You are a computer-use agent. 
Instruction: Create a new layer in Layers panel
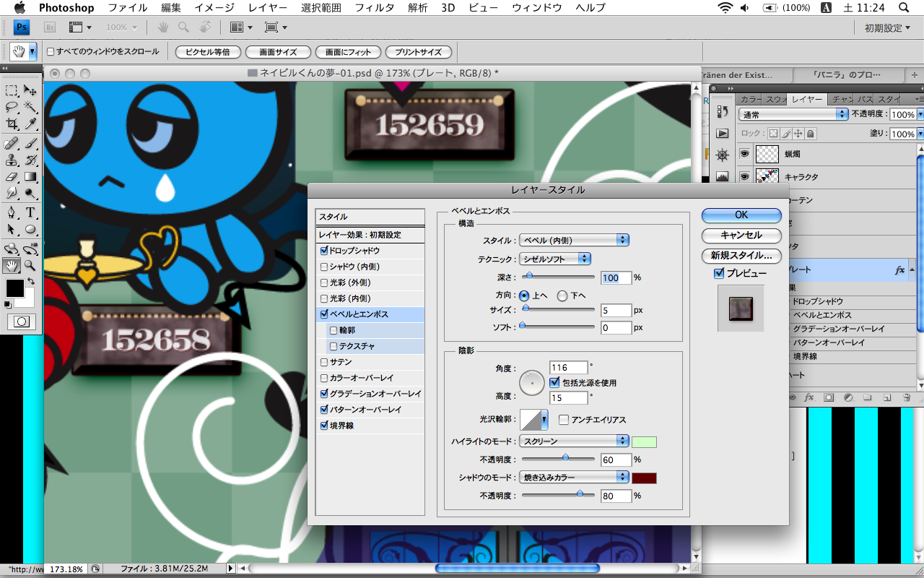(887, 397)
